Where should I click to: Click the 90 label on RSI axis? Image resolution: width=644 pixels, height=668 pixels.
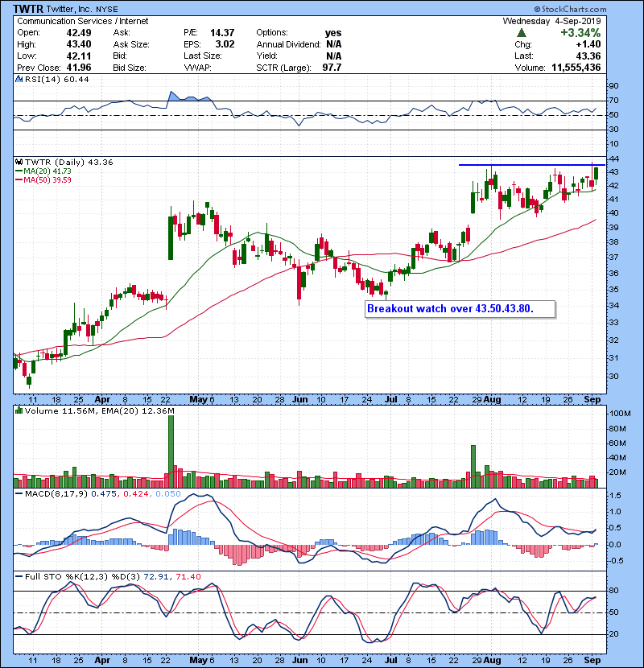click(x=614, y=86)
